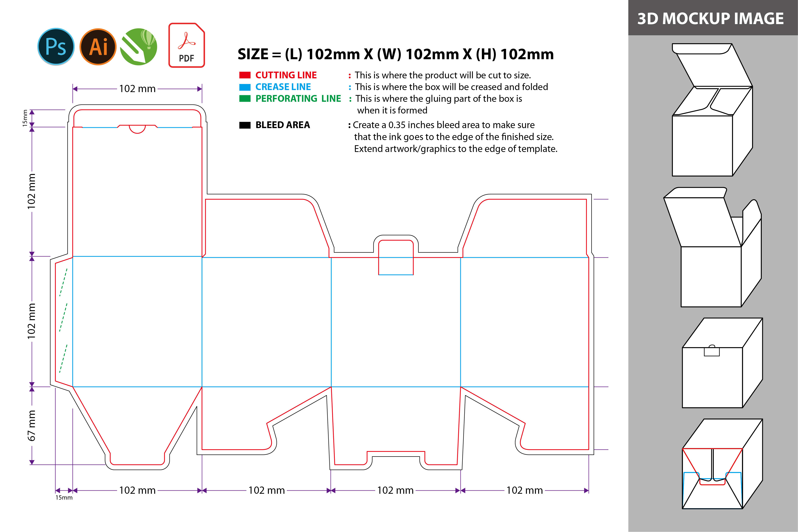Click the rectangular lock tab on third panel

tap(396, 258)
